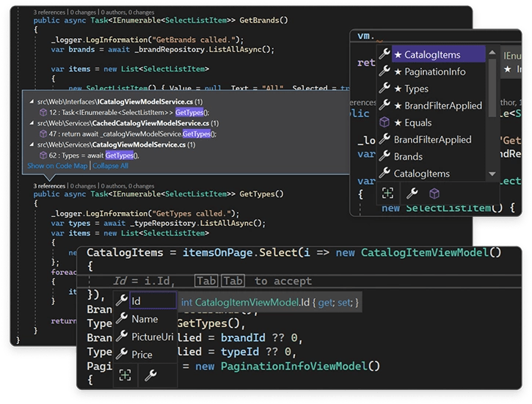Click cube icon on line 12 reference
The height and width of the screenshot is (404, 532).
point(43,112)
